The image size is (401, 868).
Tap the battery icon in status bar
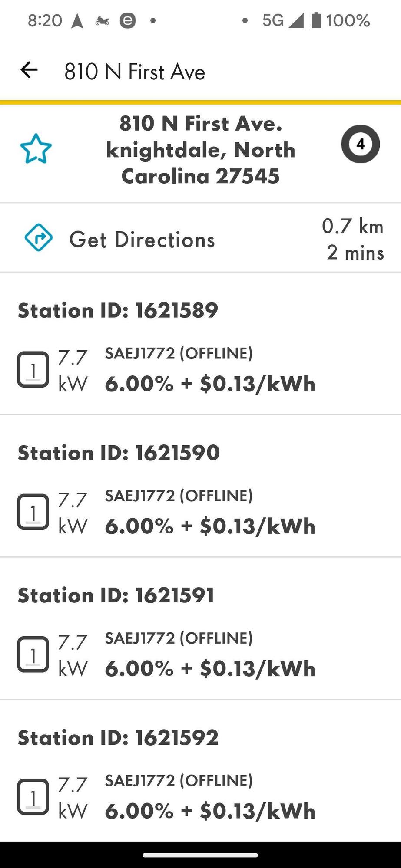point(316,20)
